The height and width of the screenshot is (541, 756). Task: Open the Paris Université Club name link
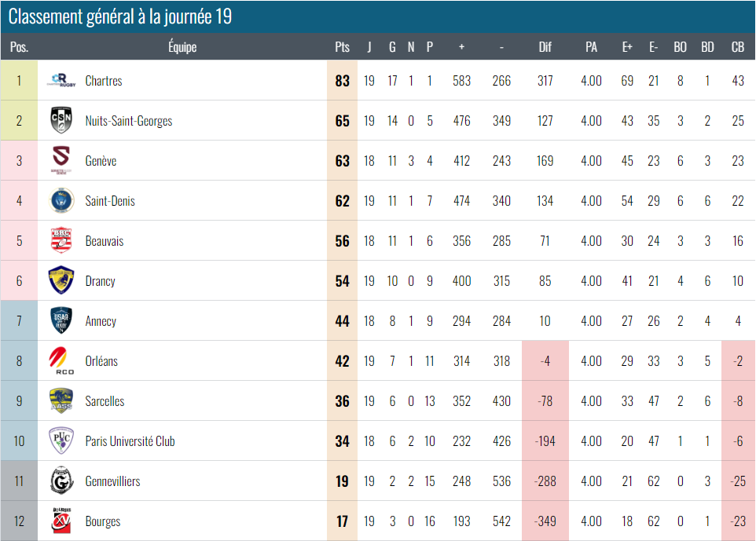tap(130, 441)
